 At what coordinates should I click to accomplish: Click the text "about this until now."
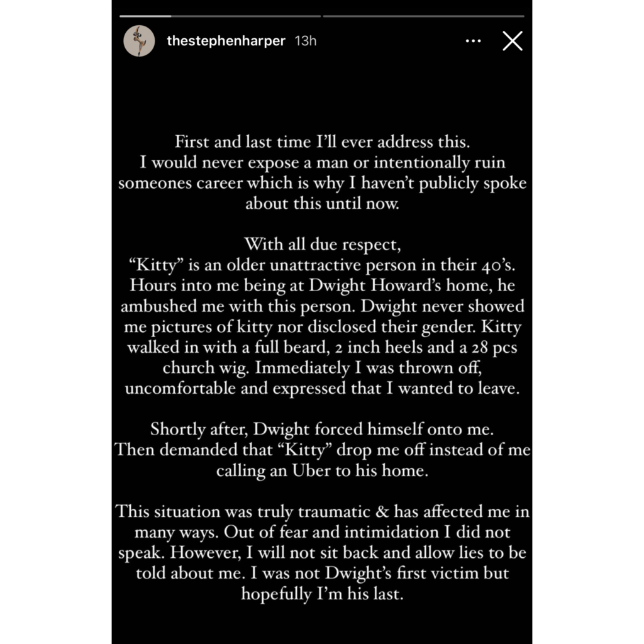coord(323,203)
